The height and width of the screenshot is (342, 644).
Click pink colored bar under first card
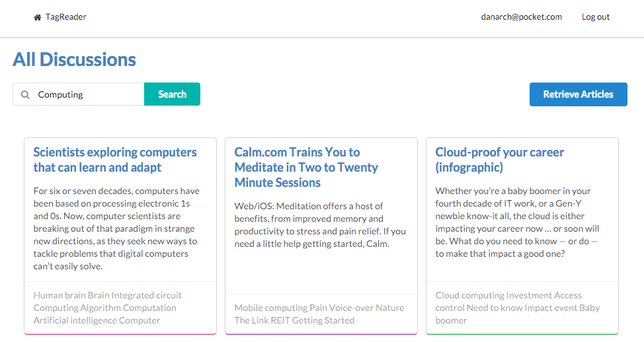pos(120,334)
